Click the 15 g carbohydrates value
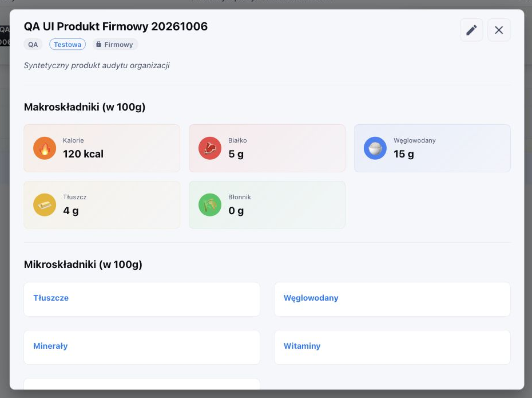 (x=404, y=154)
